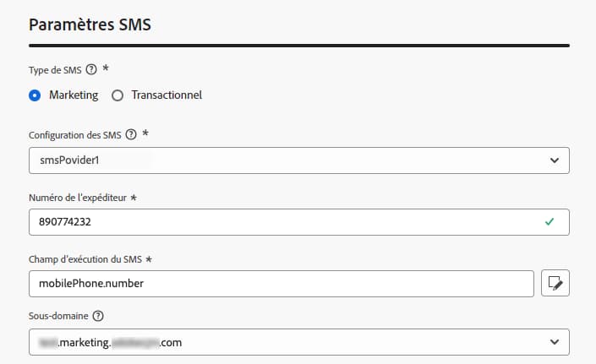Viewport: 596px width, 364px height.
Task: Select the Marketing radio button
Action: (35, 95)
